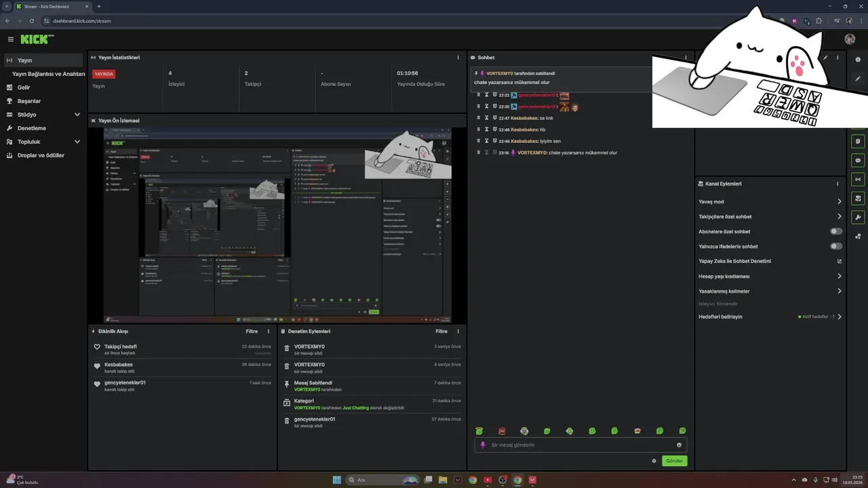Delete the 'sa knk' chat message

click(479, 118)
